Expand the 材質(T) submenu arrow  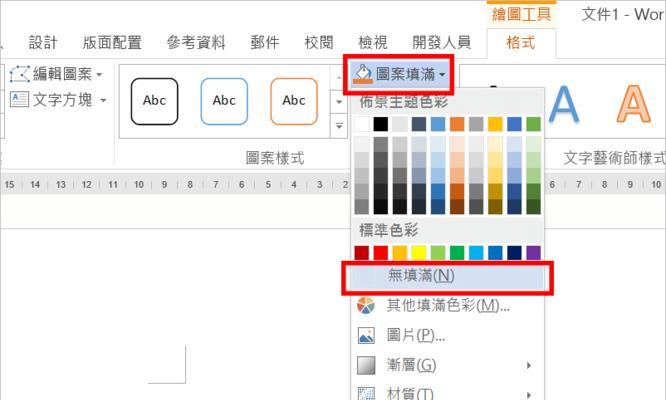pos(529,394)
